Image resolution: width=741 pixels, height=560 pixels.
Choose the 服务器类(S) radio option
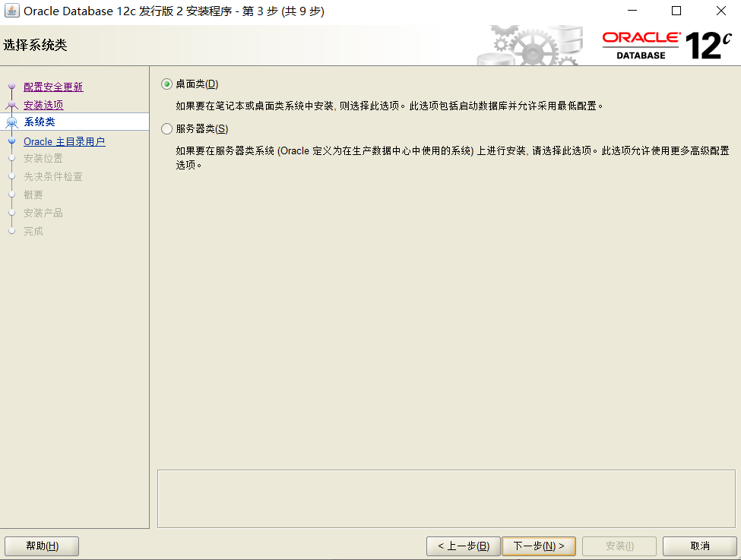(x=166, y=128)
